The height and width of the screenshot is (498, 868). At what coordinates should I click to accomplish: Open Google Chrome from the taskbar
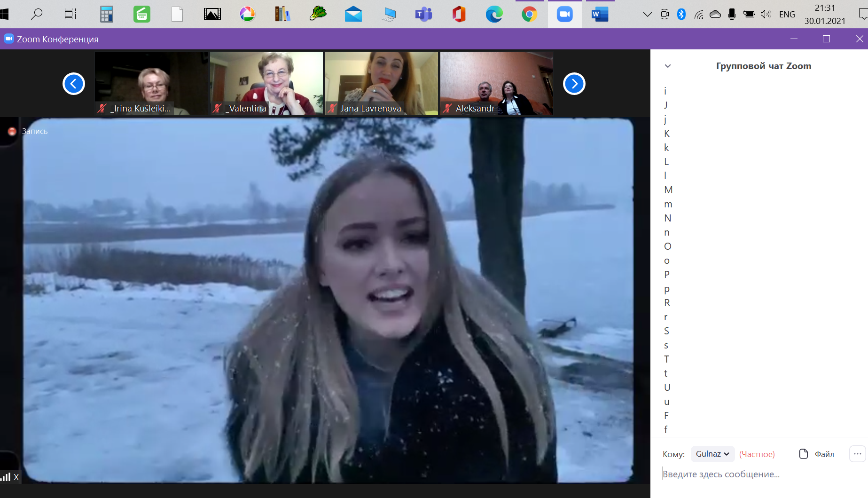(x=529, y=15)
